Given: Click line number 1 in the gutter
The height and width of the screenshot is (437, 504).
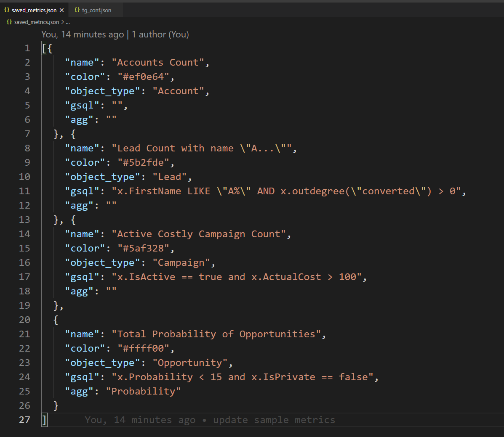Looking at the screenshot, I should tap(27, 48).
